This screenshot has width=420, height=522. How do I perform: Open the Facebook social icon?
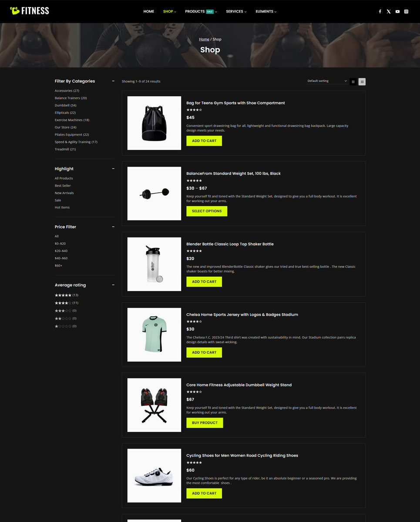pyautogui.click(x=380, y=12)
